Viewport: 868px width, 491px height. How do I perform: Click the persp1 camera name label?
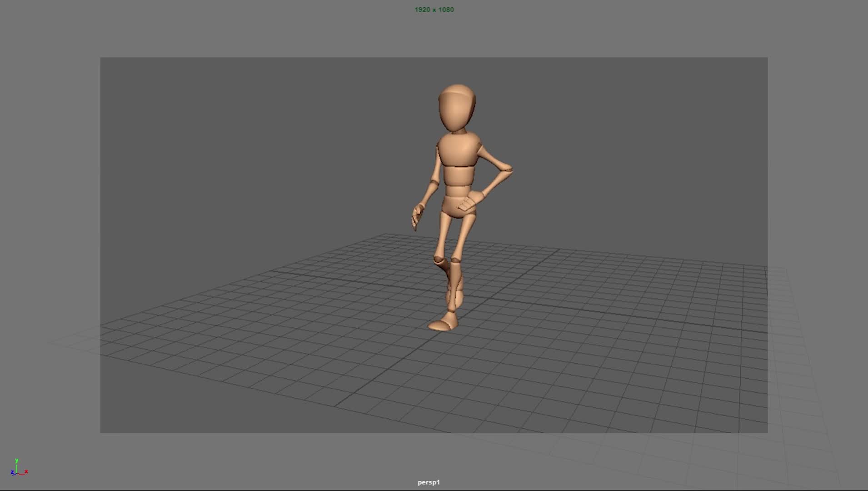[429, 482]
